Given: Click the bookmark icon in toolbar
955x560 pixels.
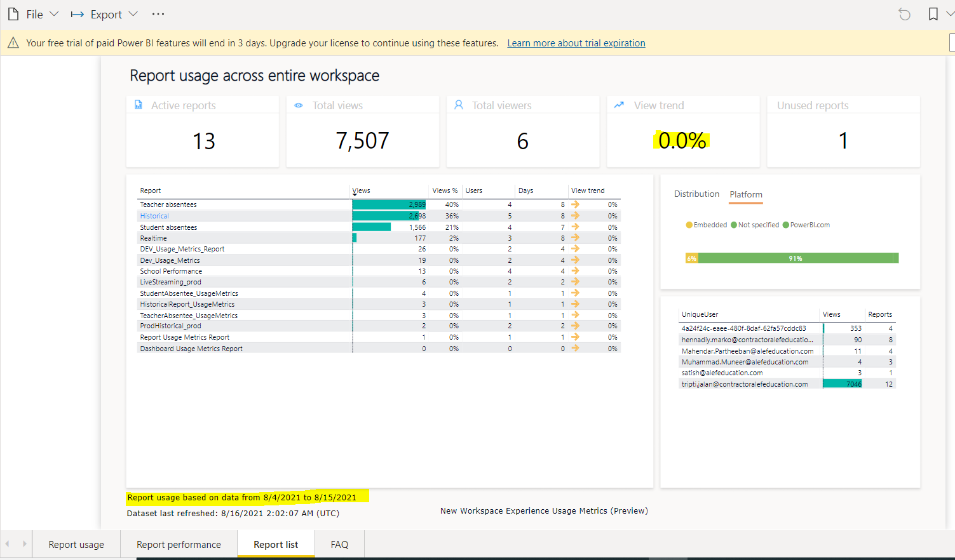Looking at the screenshot, I should point(933,14).
